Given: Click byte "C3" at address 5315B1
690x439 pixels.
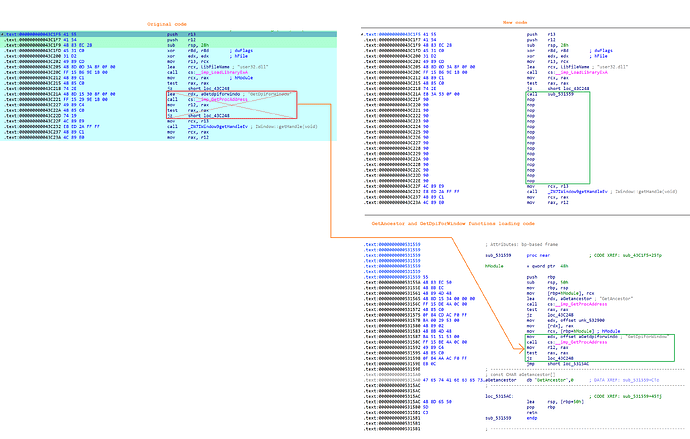Looking at the screenshot, I should click(426, 412).
